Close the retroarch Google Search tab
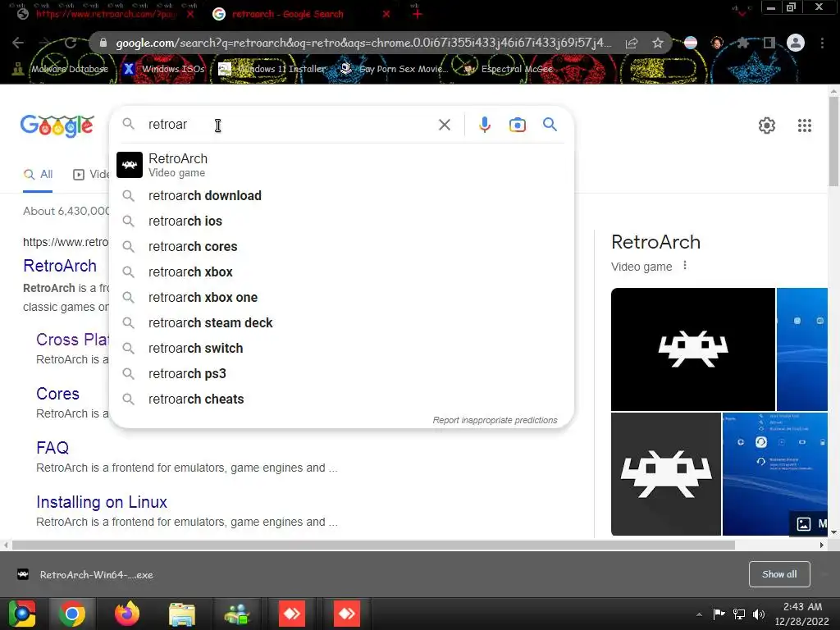The image size is (840, 630). pos(386,14)
